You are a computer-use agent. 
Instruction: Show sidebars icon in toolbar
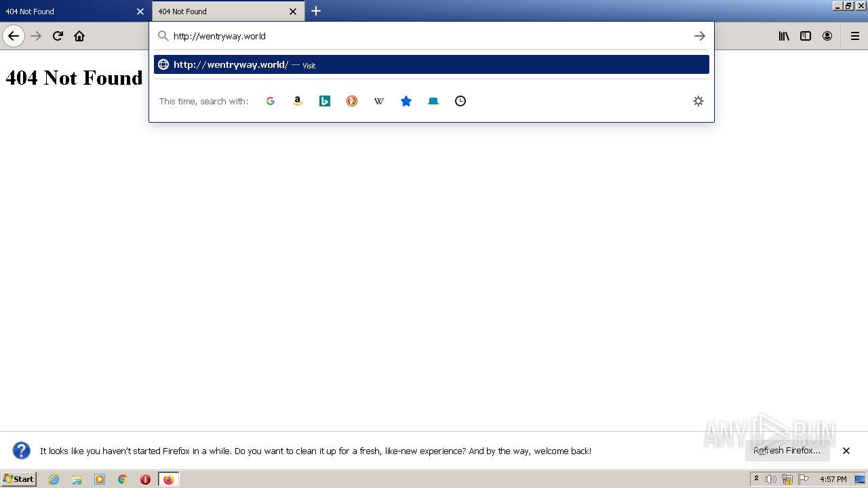coord(806,36)
